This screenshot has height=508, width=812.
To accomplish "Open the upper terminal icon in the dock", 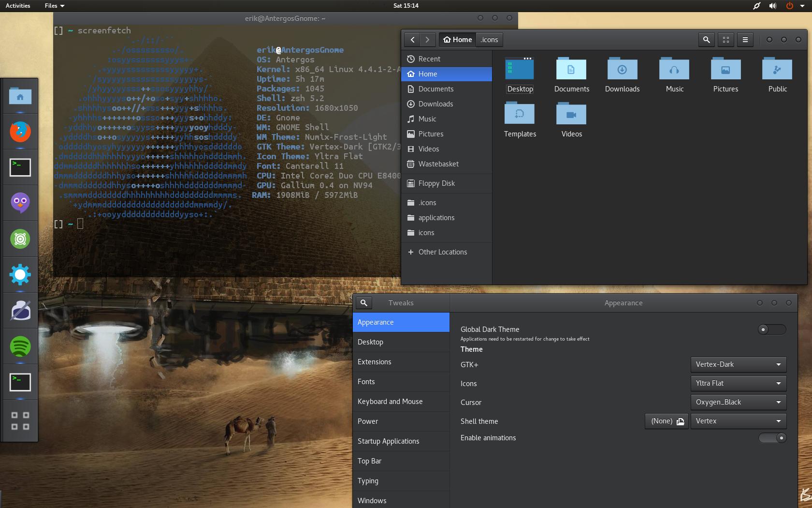I will 20,167.
